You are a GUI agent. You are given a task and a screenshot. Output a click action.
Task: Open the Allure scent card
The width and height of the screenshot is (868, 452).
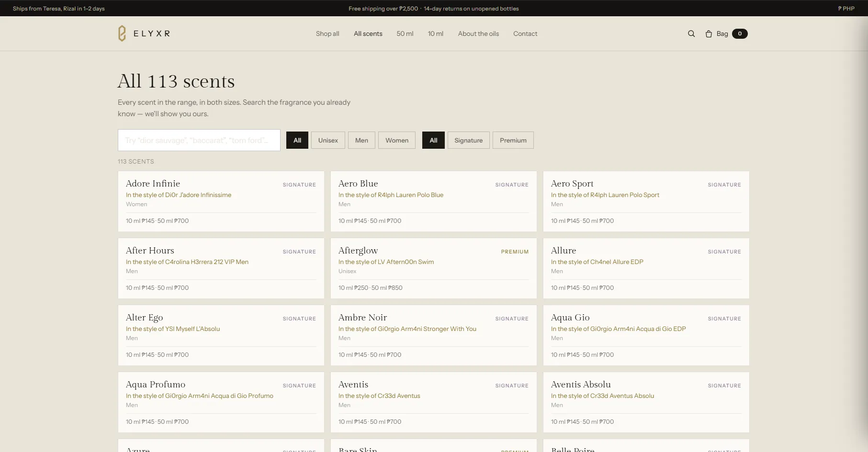click(x=646, y=268)
